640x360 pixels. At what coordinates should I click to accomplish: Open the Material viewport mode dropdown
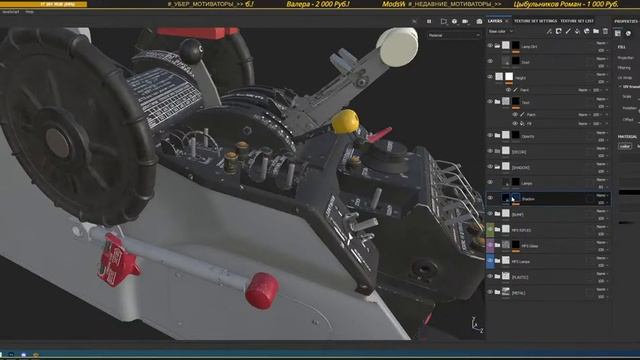click(454, 36)
